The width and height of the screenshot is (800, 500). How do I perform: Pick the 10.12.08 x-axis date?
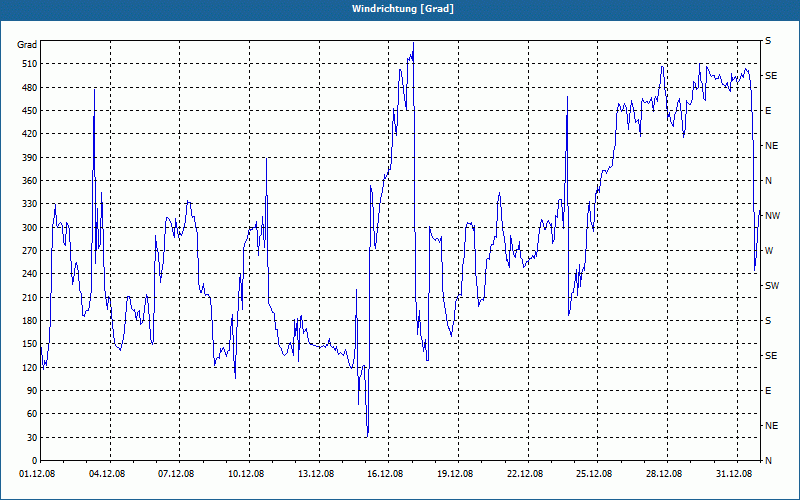(x=246, y=474)
